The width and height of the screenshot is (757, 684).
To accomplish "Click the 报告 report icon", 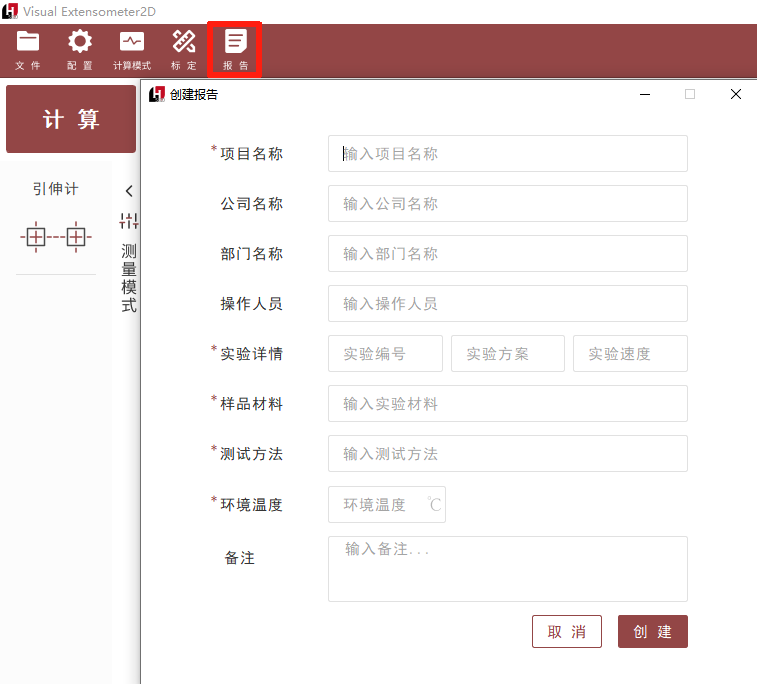I will (x=236, y=49).
